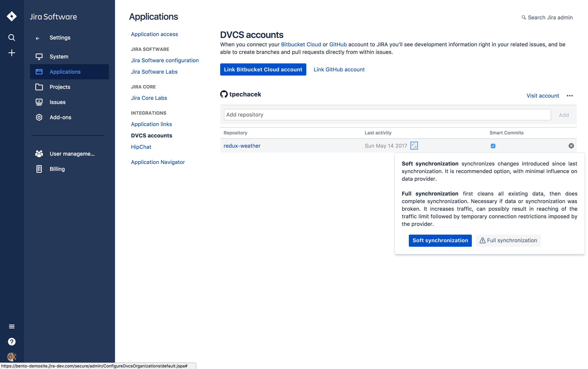Select the Issues icon in Settings sidebar
Viewport: 588px width, 369px height.
(x=39, y=102)
